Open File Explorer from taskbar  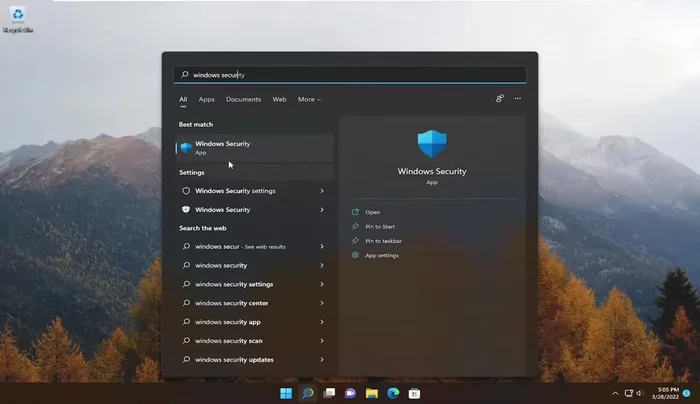pos(372,393)
